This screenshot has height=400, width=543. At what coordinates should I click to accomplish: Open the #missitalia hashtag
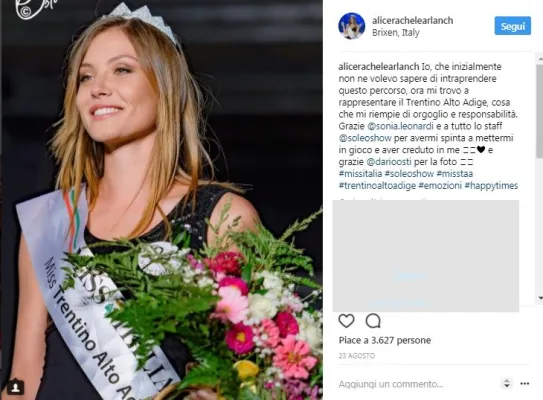[x=360, y=174]
